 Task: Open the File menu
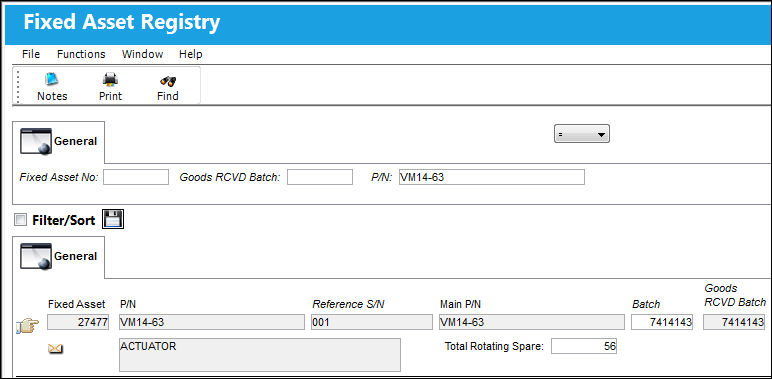(31, 54)
